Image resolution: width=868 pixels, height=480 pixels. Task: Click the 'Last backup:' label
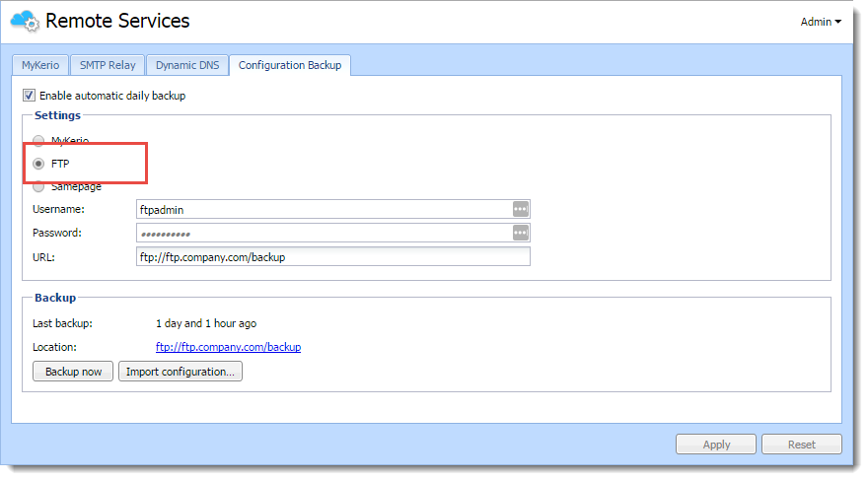tap(62, 323)
